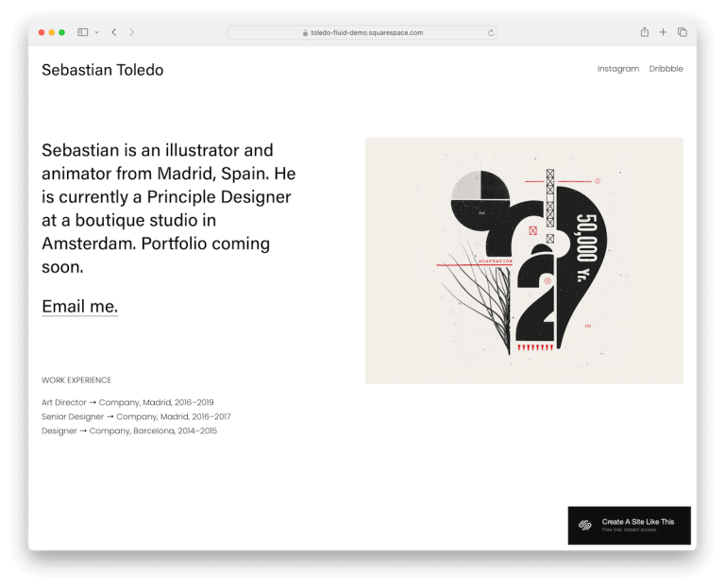This screenshot has width=725, height=588.
Task: Minimize the window with the yellow button
Action: [x=52, y=32]
